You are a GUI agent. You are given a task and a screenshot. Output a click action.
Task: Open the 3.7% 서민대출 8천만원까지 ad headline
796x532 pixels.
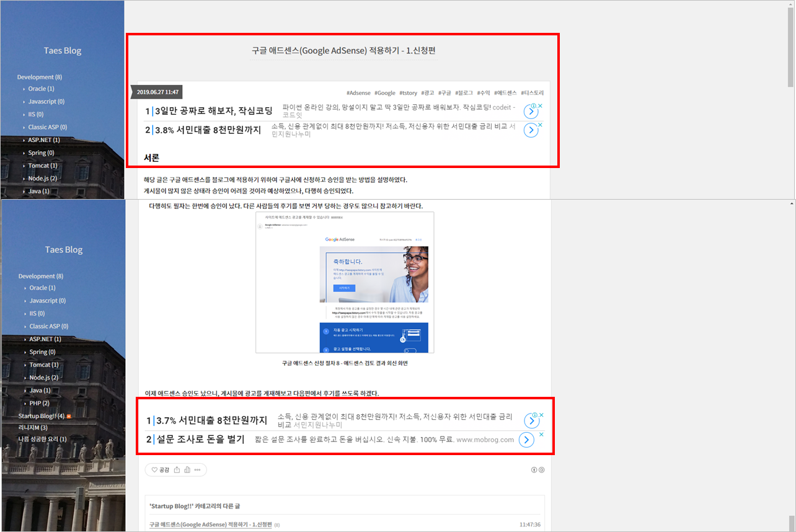pos(211,421)
